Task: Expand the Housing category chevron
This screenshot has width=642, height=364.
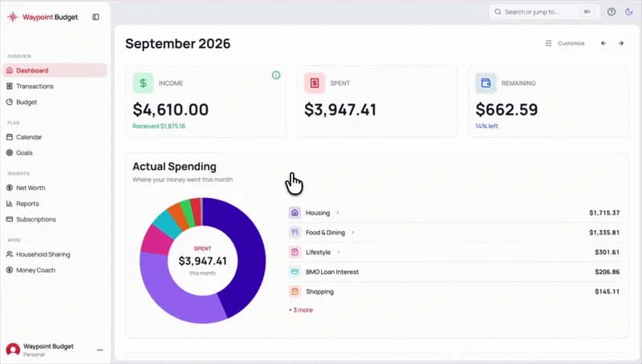Action: tap(338, 212)
